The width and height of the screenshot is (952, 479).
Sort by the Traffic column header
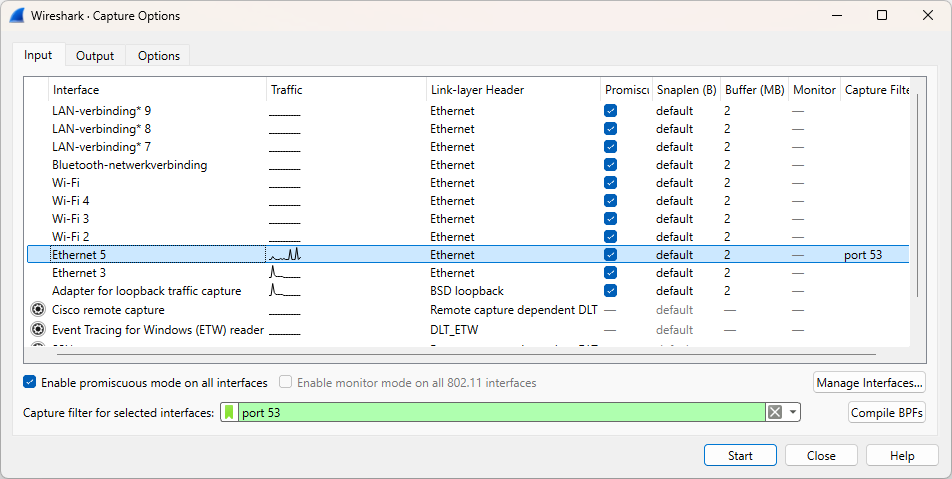[346, 90]
